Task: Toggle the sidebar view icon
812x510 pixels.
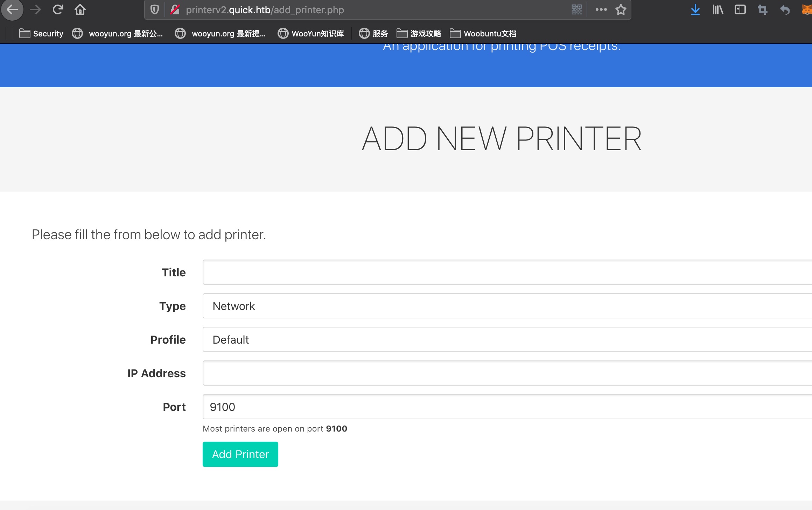Action: 740,10
